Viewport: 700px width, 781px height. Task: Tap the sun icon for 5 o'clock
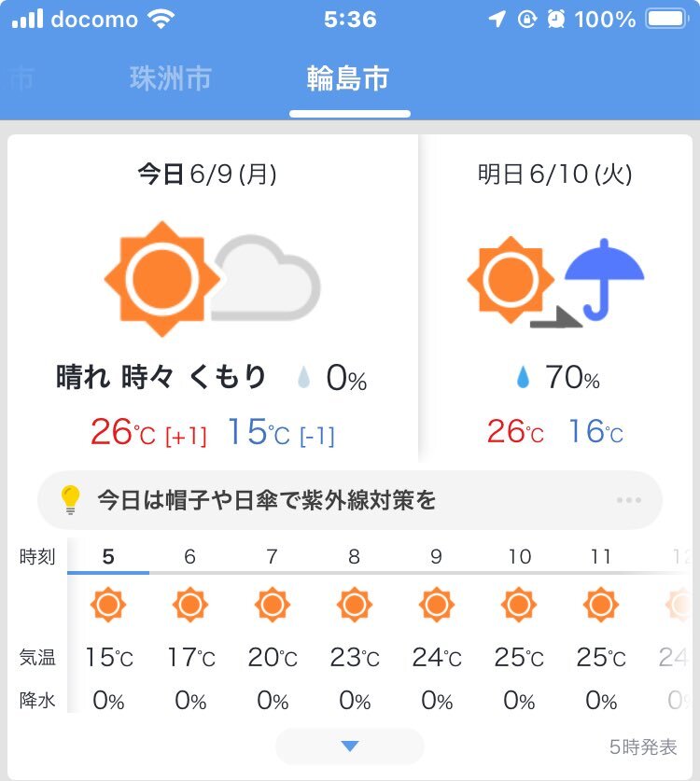click(x=108, y=605)
